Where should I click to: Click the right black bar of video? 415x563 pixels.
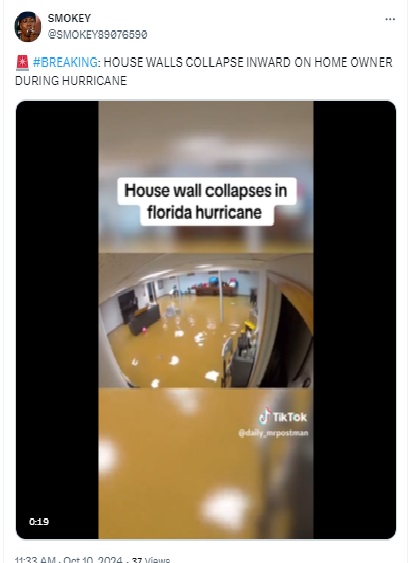pos(354,320)
